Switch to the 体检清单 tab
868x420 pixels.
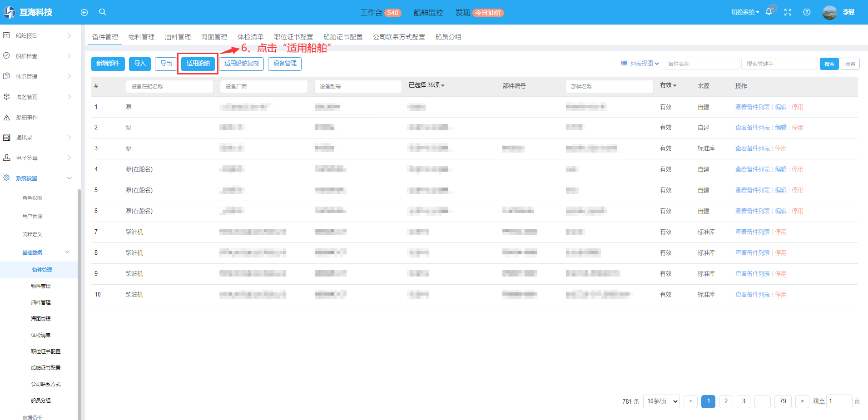[250, 37]
